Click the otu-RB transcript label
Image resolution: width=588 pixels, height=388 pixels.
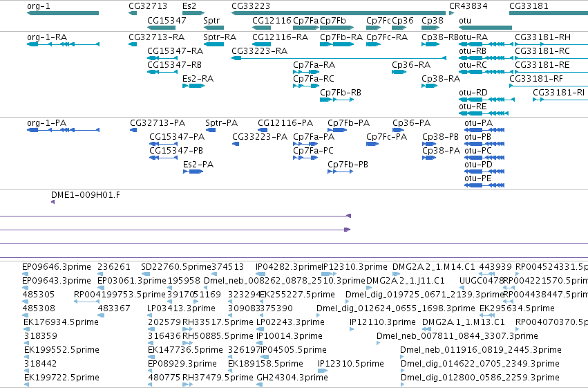click(x=473, y=51)
